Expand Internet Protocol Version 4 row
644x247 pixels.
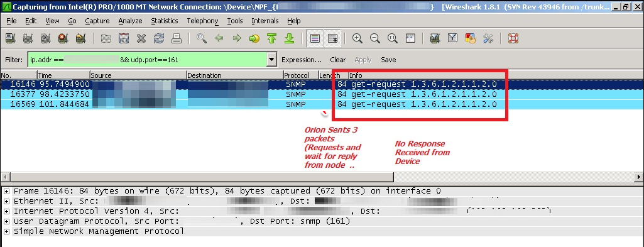(x=6, y=211)
